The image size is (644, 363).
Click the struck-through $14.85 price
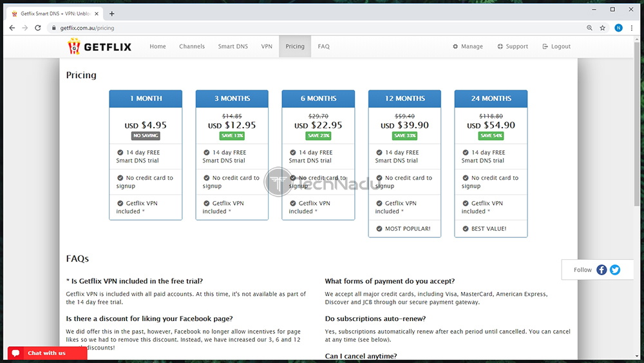pos(232,116)
